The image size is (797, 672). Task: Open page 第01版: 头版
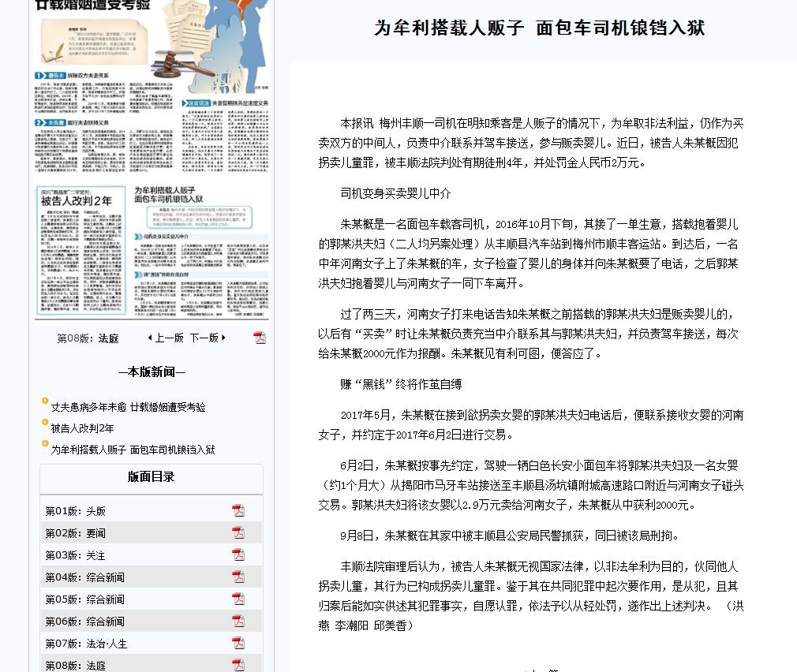[x=75, y=511]
